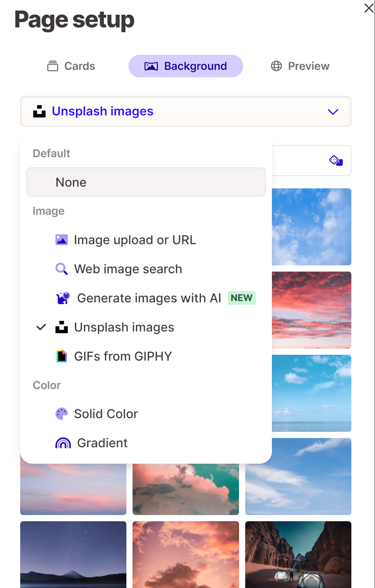This screenshot has width=375, height=588.
Task: Switch to the Preview tab
Action: coord(300,66)
